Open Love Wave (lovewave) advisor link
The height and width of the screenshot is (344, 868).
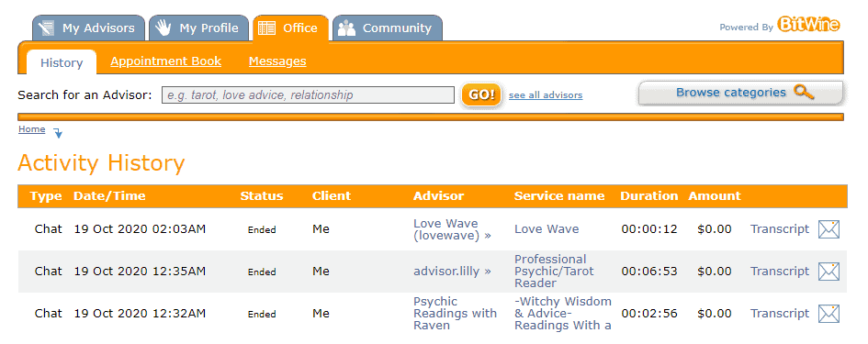pos(452,229)
